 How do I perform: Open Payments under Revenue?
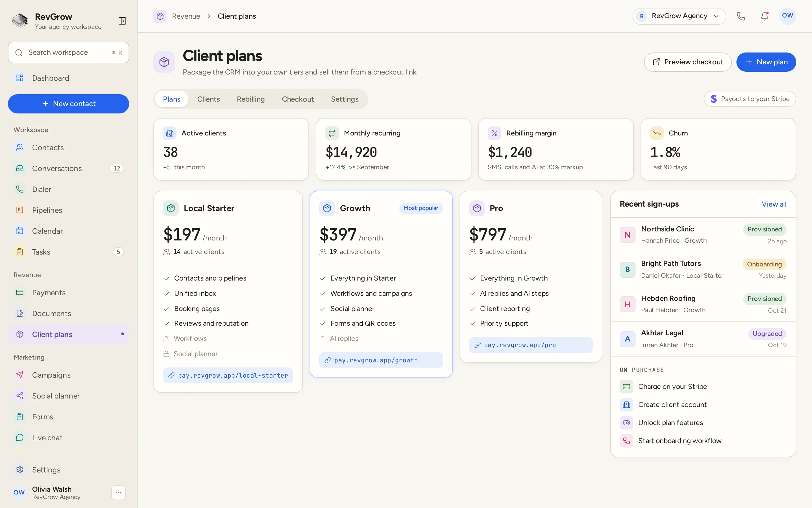pos(69,293)
